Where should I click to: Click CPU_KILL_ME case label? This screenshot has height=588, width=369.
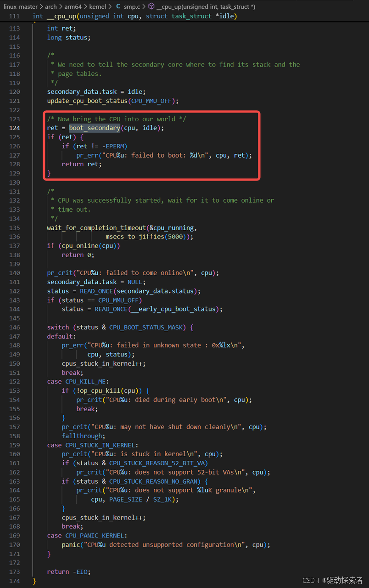coord(85,381)
